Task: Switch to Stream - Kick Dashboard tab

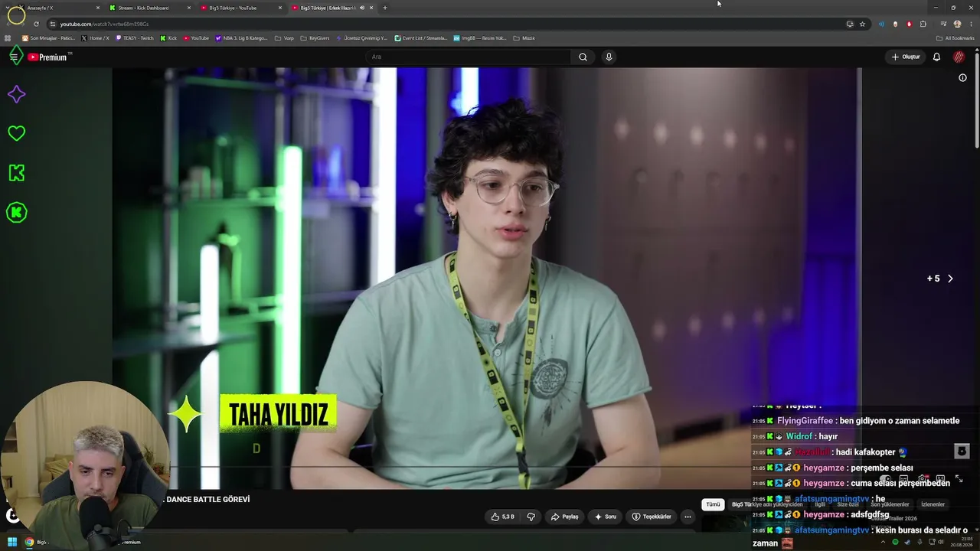Action: point(149,8)
